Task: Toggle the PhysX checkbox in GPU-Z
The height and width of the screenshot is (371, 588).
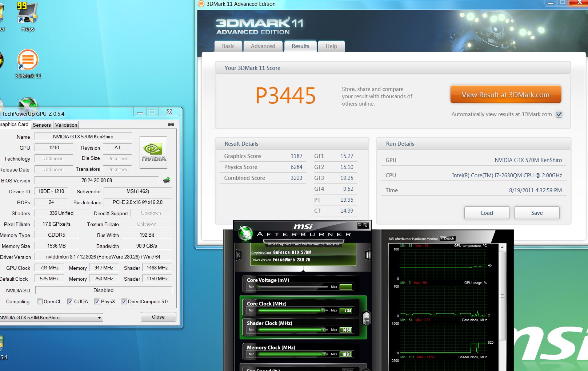Action: point(97,301)
